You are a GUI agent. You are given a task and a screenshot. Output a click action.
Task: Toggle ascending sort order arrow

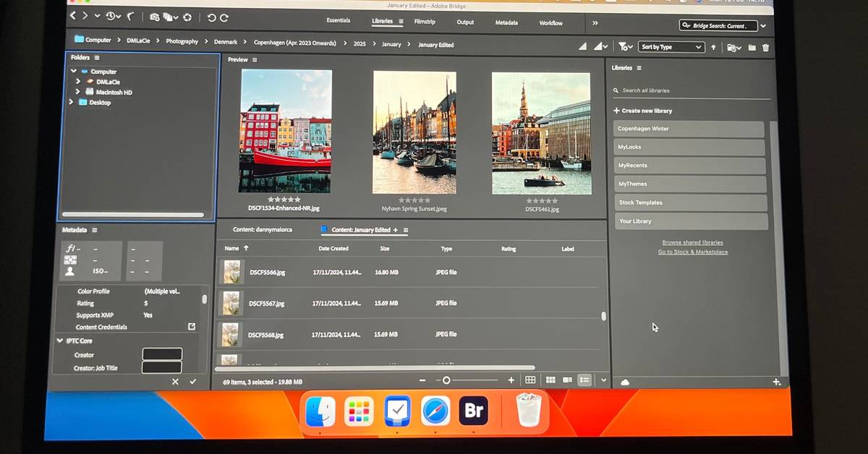(713, 47)
